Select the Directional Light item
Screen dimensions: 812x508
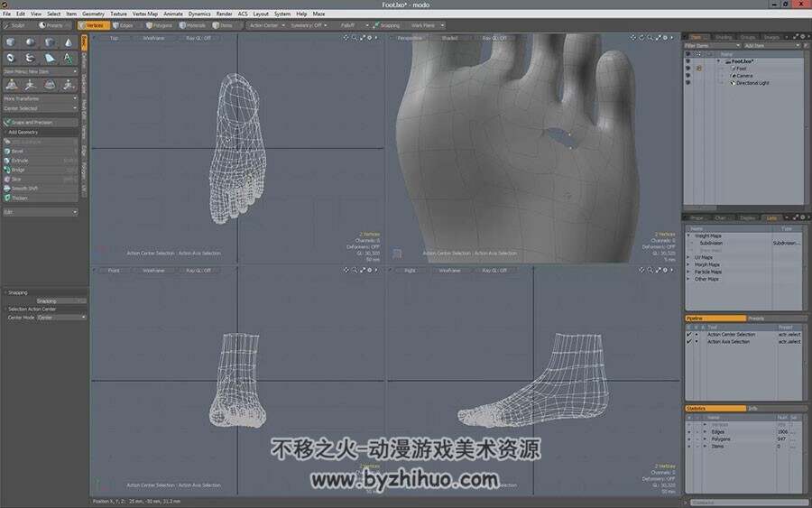tap(752, 83)
